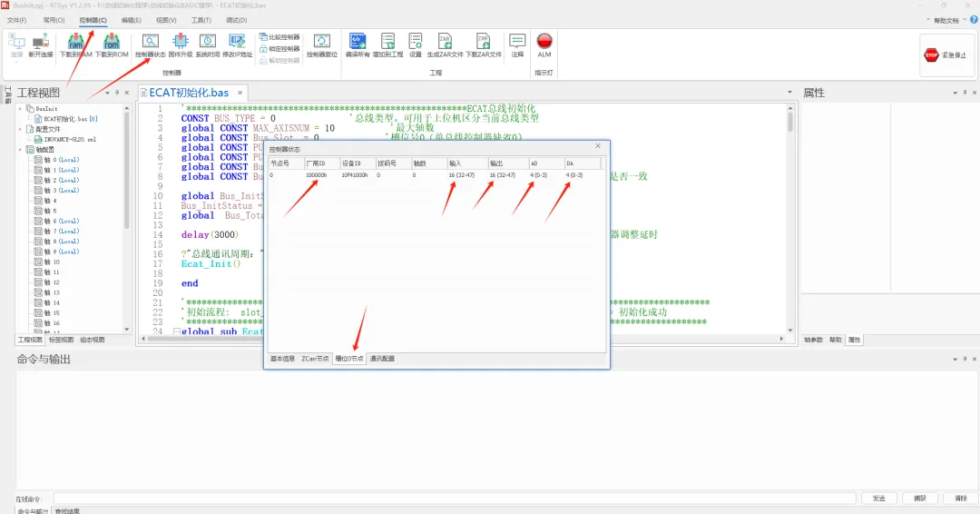Click the Download to RAM icon

click(x=75, y=45)
